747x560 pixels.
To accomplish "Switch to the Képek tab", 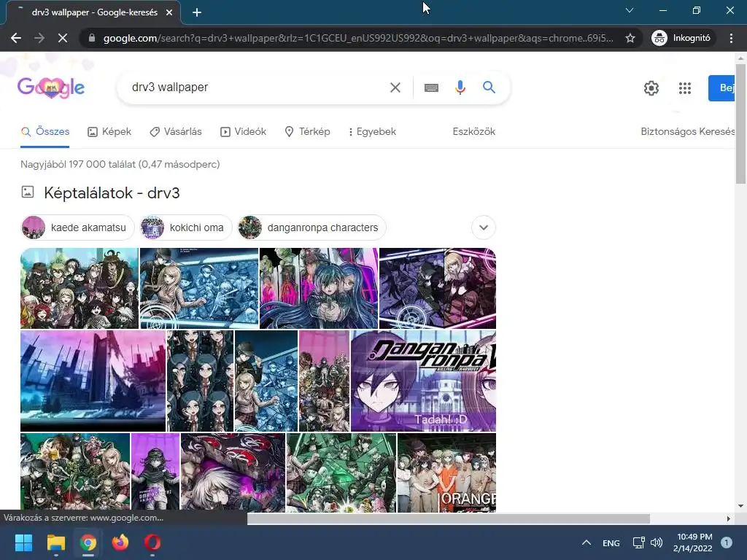I will 109,131.
